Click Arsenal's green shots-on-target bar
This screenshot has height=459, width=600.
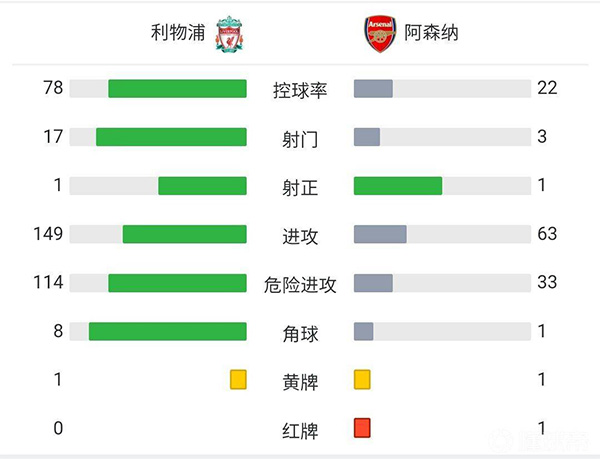pos(398,185)
